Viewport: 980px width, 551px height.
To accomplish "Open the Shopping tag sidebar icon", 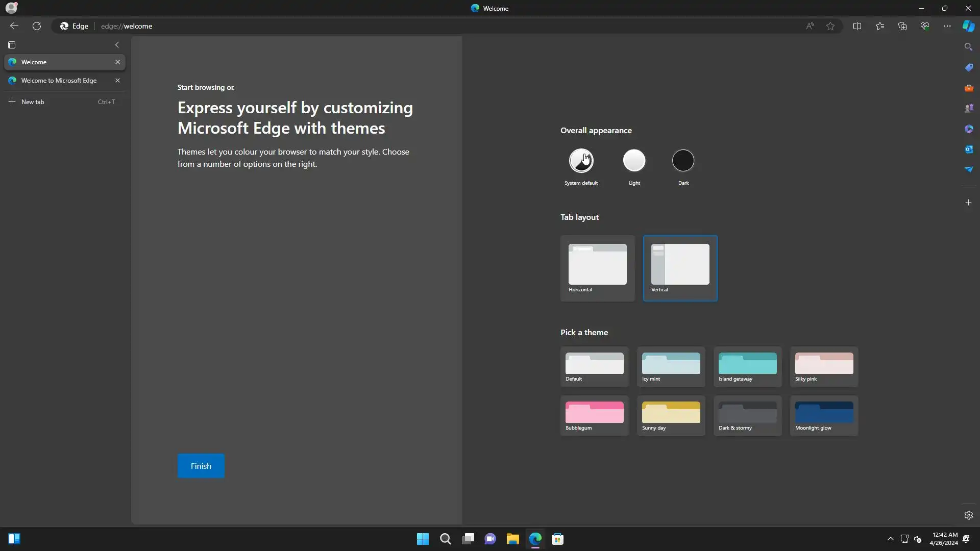I will (x=968, y=67).
